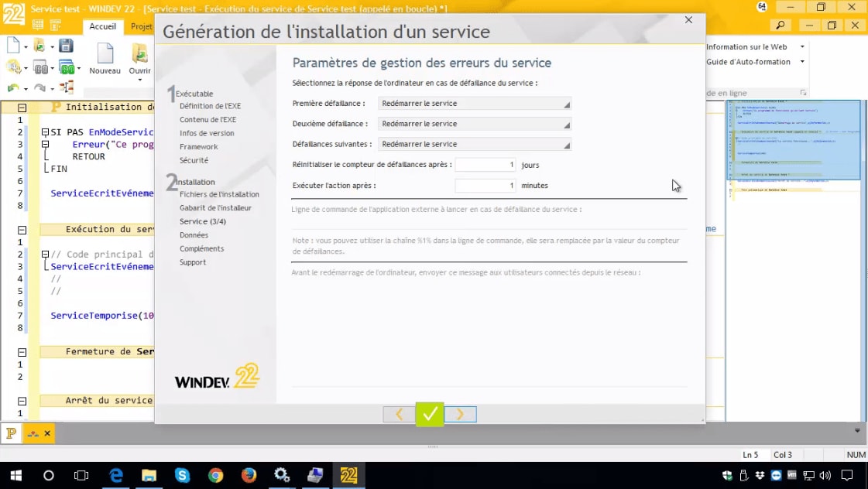Click the new blank document icon in the quick toolbar

pyautogui.click(x=13, y=46)
